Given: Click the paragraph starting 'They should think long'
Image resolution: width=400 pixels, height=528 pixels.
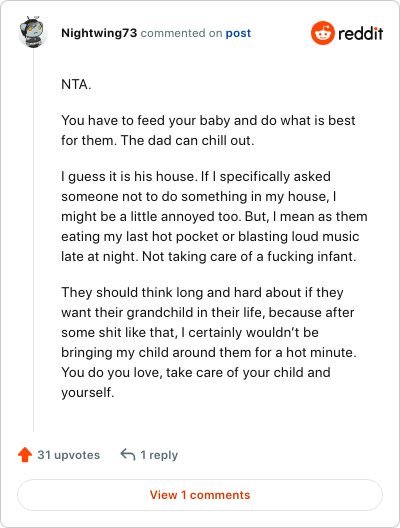Looking at the screenshot, I should pos(209,342).
